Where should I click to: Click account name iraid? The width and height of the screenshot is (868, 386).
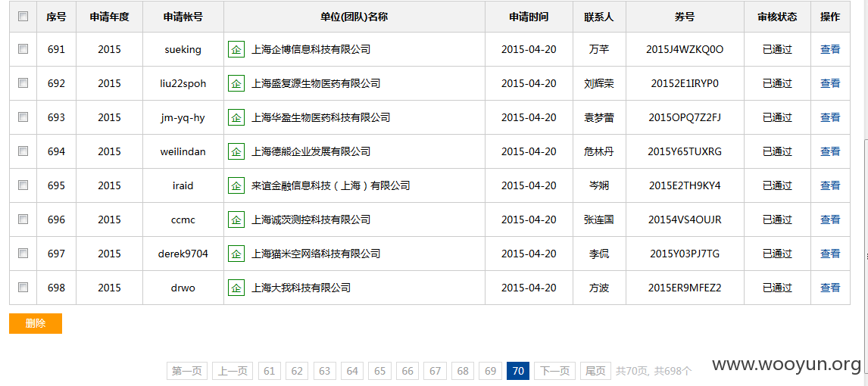(x=183, y=186)
